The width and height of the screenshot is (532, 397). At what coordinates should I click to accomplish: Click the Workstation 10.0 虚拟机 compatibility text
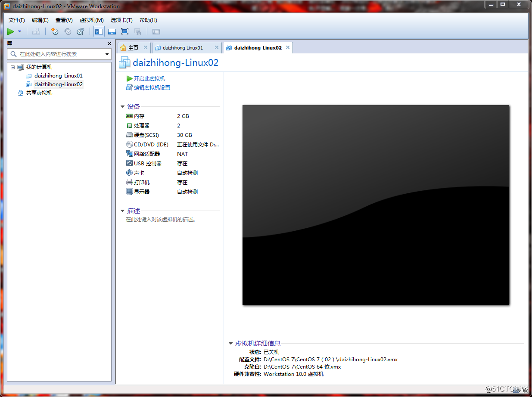[x=293, y=374]
